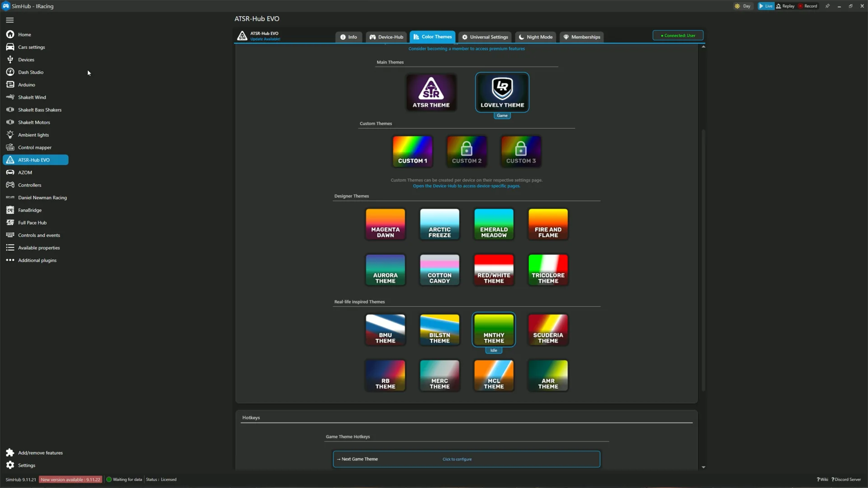The width and height of the screenshot is (868, 488).
Task: Click the ShakeIt Wind icon
Action: pos(10,97)
